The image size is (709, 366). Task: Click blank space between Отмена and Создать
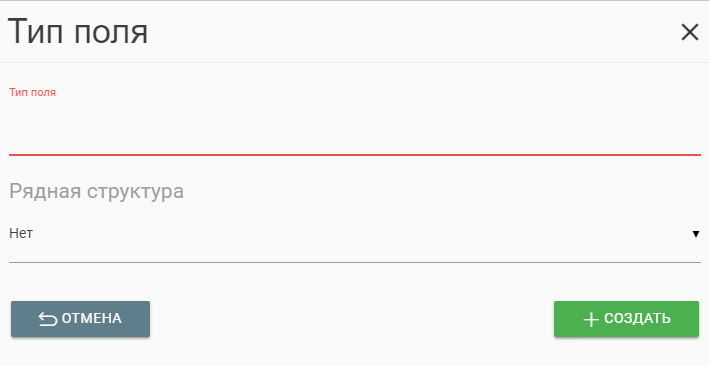(x=352, y=319)
